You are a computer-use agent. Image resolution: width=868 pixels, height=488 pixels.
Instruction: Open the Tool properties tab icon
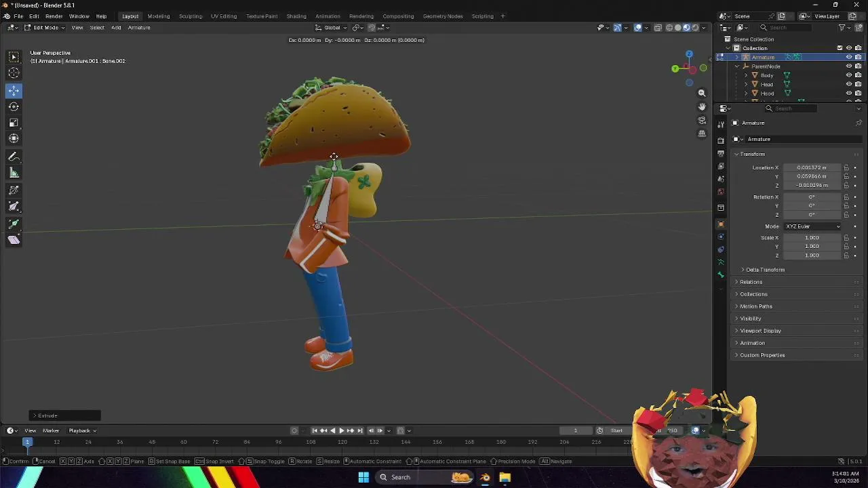(x=721, y=124)
